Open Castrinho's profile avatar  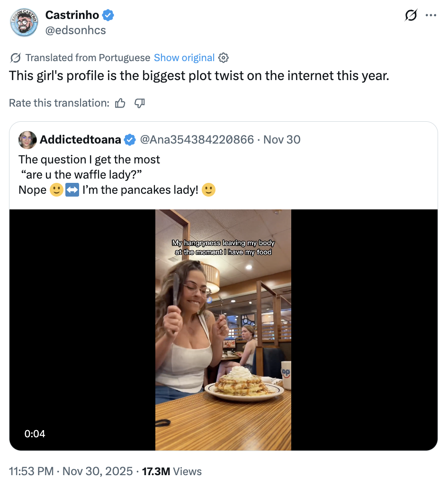pos(24,22)
